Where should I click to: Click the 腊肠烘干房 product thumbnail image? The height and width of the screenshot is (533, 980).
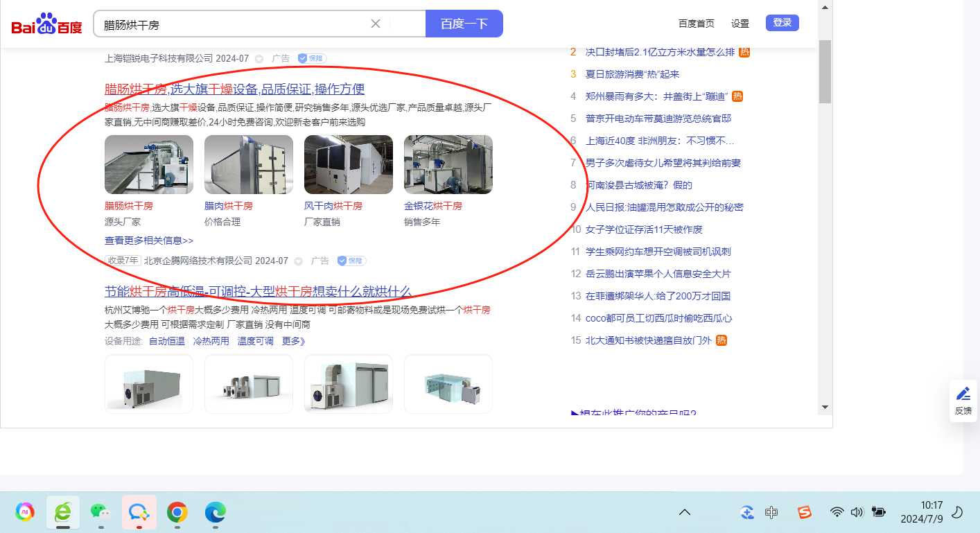click(x=149, y=164)
